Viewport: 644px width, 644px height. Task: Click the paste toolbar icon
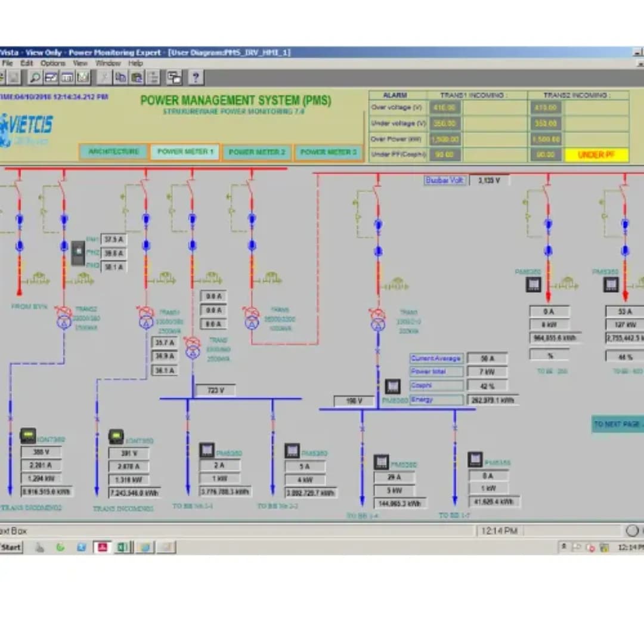click(x=137, y=77)
